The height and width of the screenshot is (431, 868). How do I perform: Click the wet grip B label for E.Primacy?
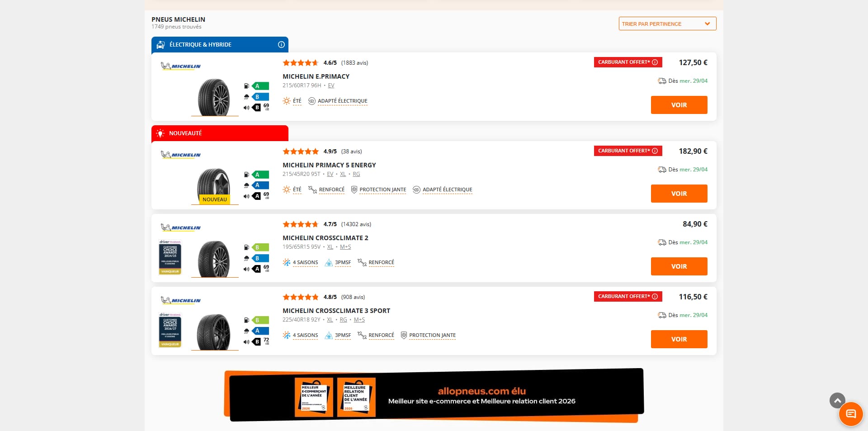pos(260,97)
